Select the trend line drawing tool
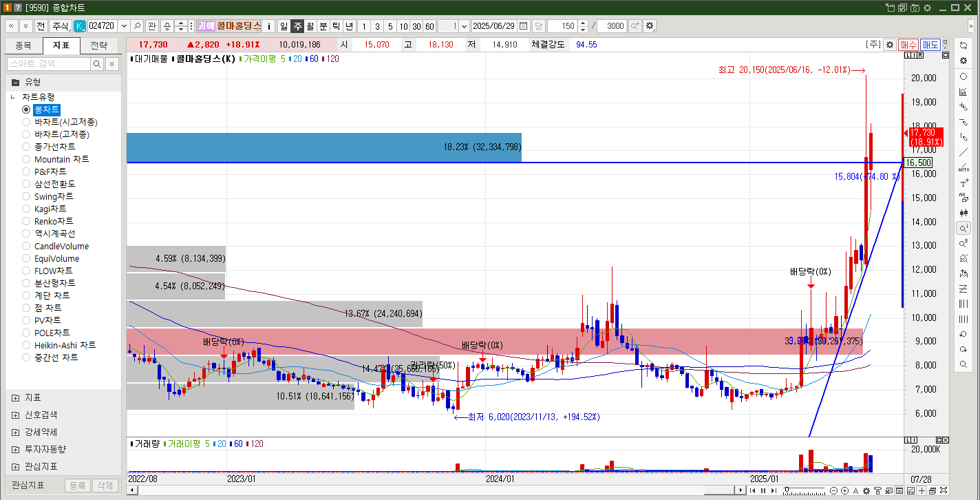 pyautogui.click(x=963, y=152)
